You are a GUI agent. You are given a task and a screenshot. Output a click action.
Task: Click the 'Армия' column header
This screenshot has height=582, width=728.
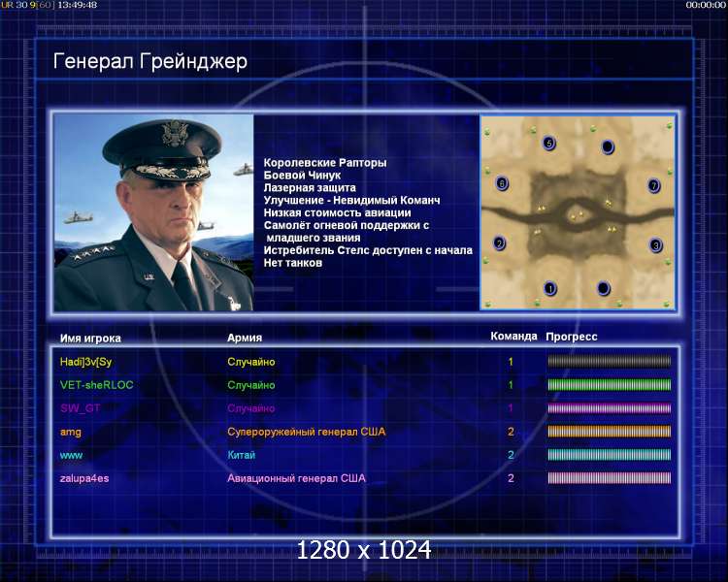pyautogui.click(x=245, y=338)
